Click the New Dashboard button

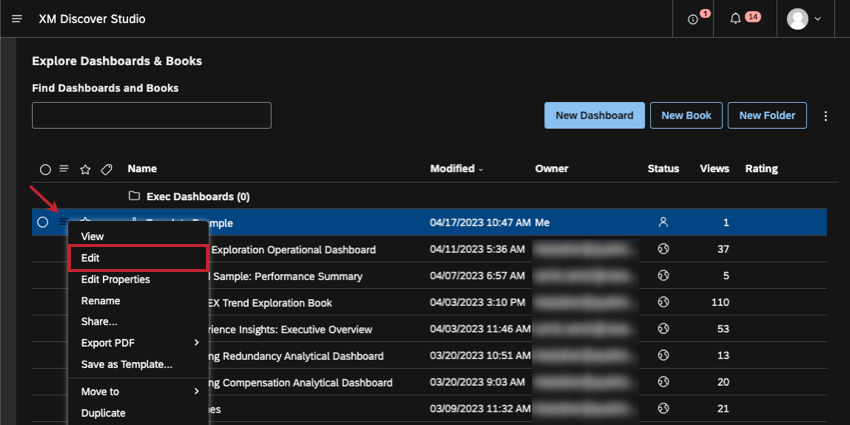click(594, 115)
